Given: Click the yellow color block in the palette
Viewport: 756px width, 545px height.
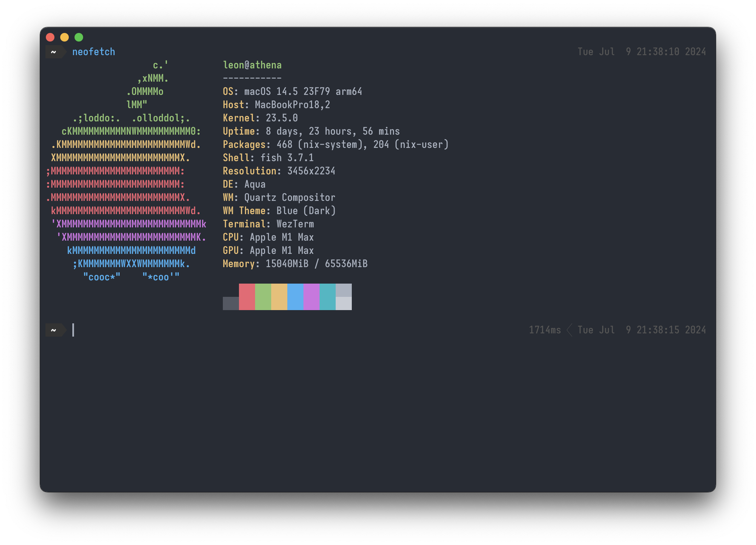Looking at the screenshot, I should pyautogui.click(x=280, y=297).
